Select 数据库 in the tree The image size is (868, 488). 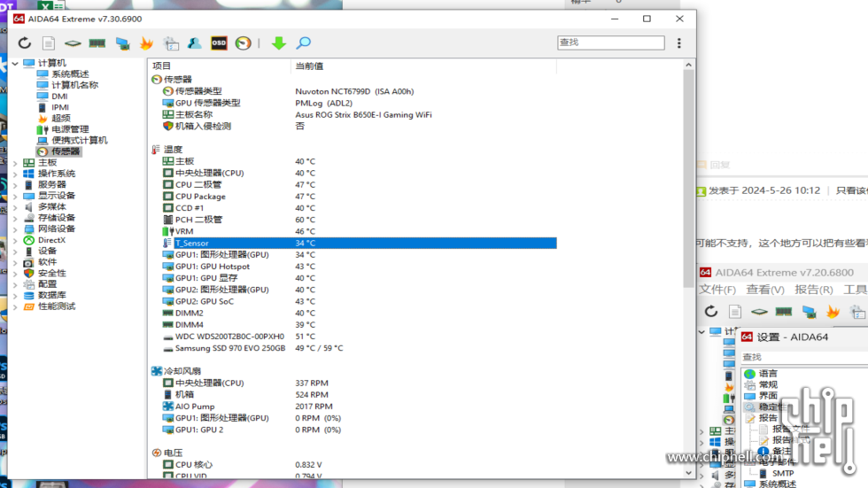[52, 296]
